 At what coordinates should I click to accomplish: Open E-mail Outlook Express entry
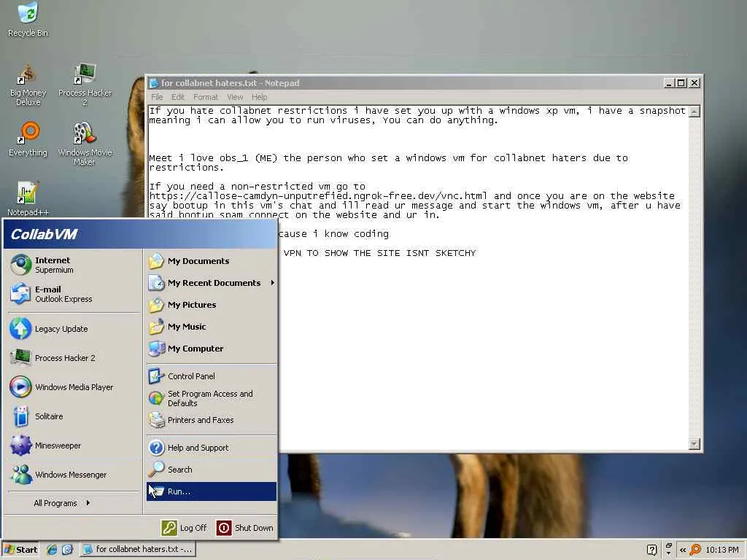74,294
